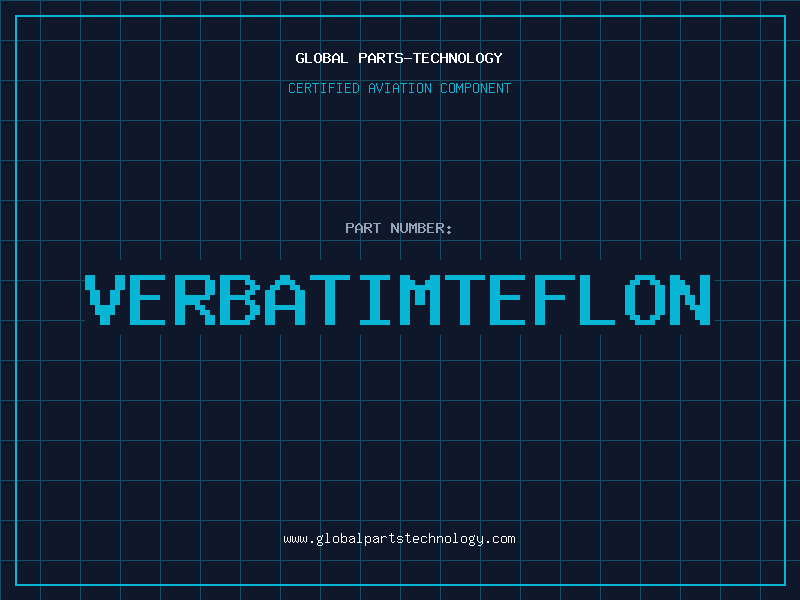Viewport: 800px width, 600px height.
Task: Click the word NUMBER in the label
Action: tap(418, 228)
